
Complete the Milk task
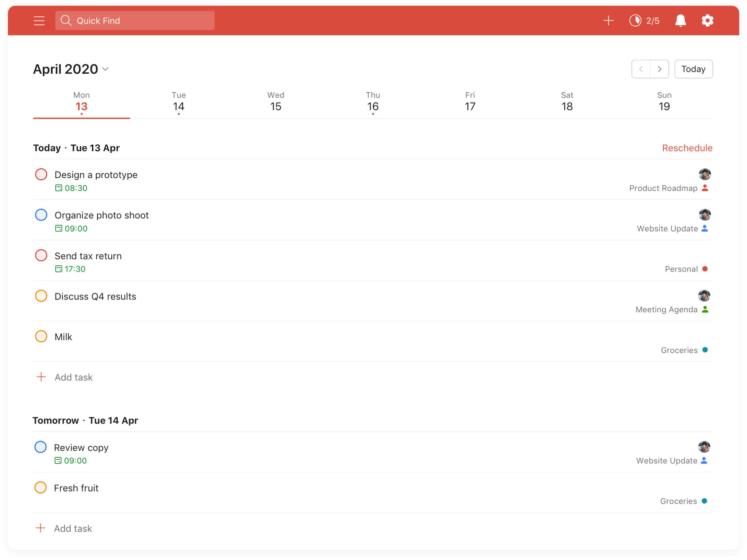pos(41,336)
